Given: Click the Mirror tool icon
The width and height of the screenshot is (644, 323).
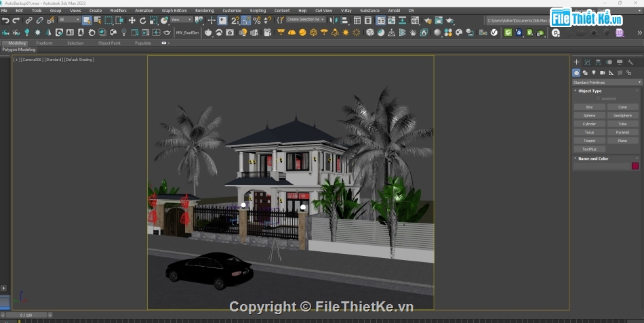Looking at the screenshot, I should coord(334,20).
